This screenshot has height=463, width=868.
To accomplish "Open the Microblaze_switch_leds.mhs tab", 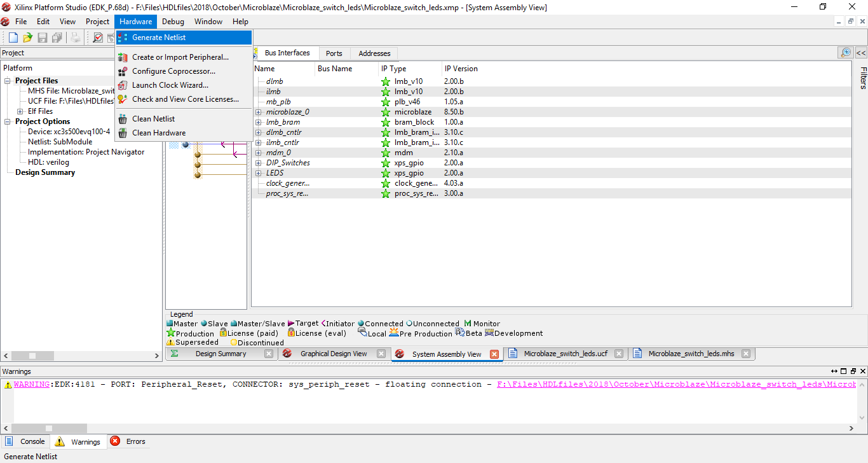I will coord(690,354).
